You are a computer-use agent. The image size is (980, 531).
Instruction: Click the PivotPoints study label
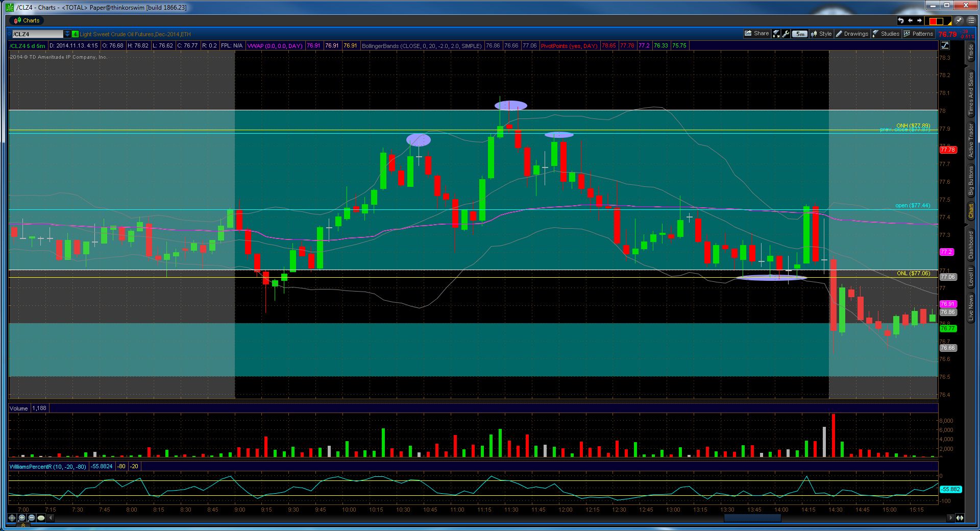coord(569,46)
